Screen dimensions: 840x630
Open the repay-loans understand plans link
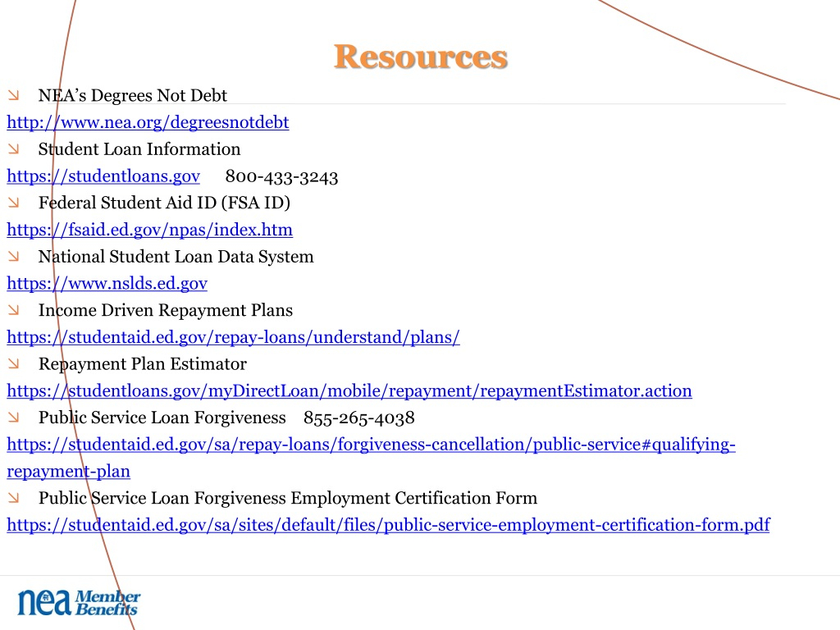tap(233, 337)
